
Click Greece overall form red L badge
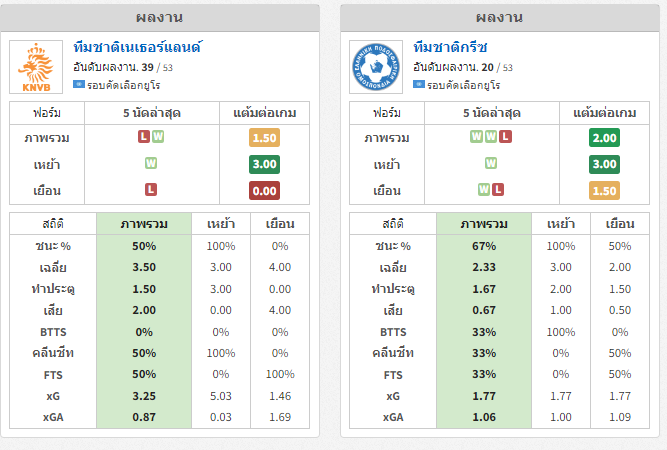505,137
